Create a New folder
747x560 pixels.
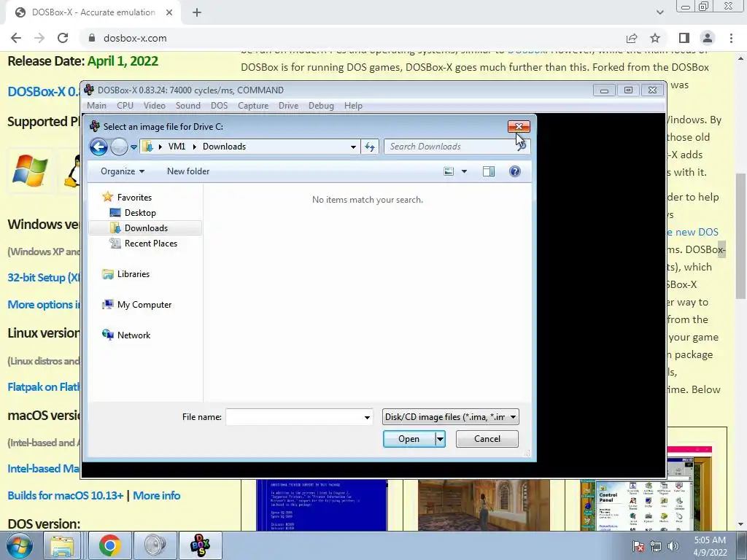pos(188,171)
